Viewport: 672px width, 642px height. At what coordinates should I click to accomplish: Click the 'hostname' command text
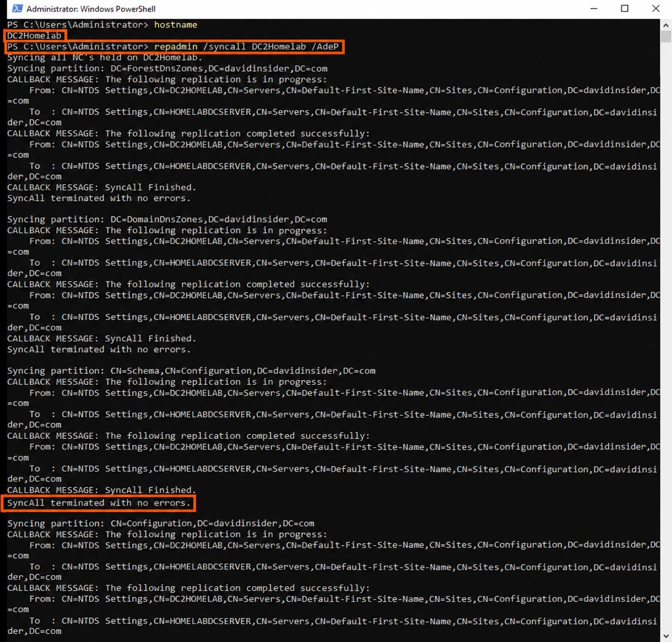[175, 25]
